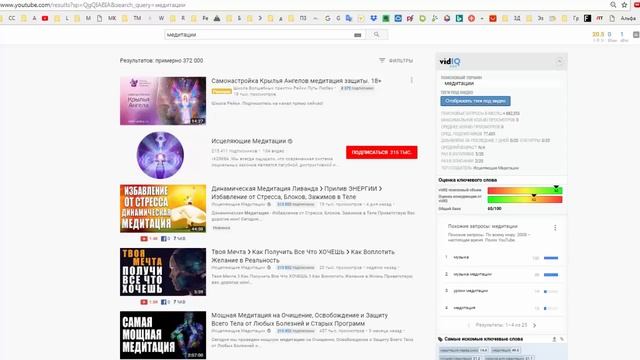640x360 pixels.
Task: Open the MK bookmark in bookmarks bar
Action: [x=112, y=18]
